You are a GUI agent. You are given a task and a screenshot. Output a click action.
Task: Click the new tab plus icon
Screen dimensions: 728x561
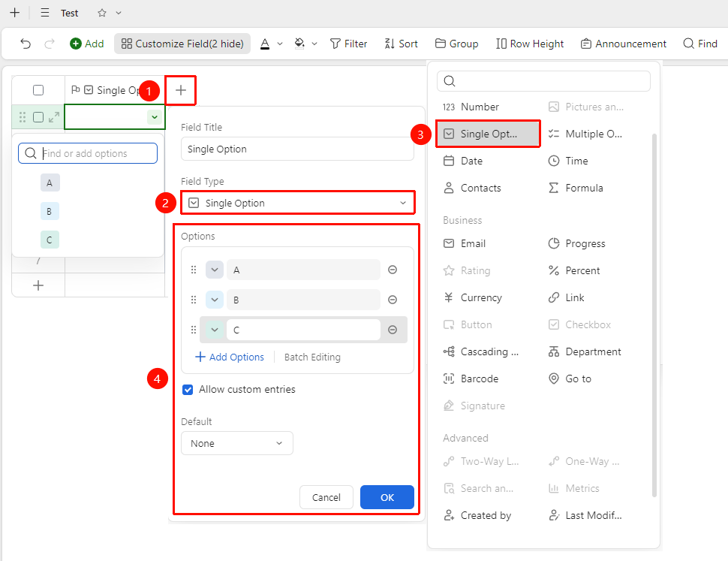(15, 13)
